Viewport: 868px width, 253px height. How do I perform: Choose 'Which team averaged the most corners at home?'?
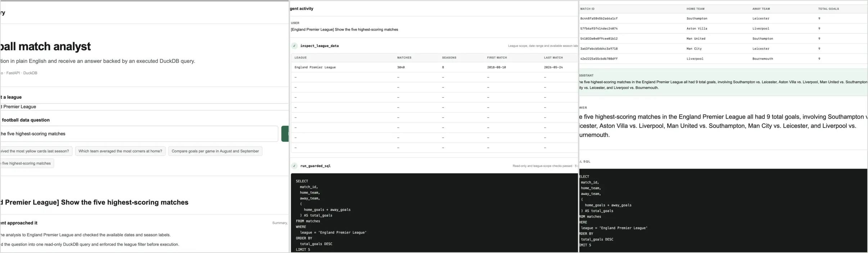120,151
